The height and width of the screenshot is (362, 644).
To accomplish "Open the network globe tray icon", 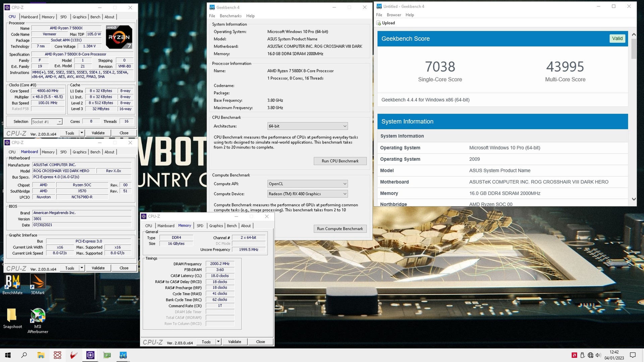I will 591,355.
